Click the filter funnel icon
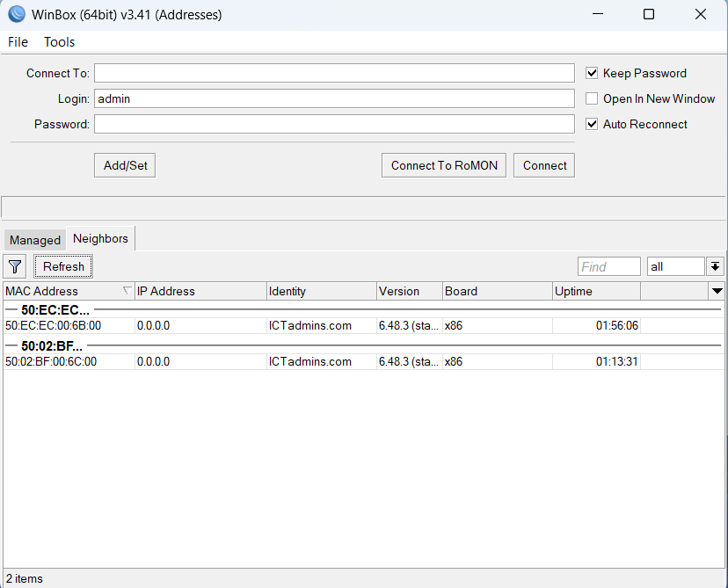 [x=15, y=266]
